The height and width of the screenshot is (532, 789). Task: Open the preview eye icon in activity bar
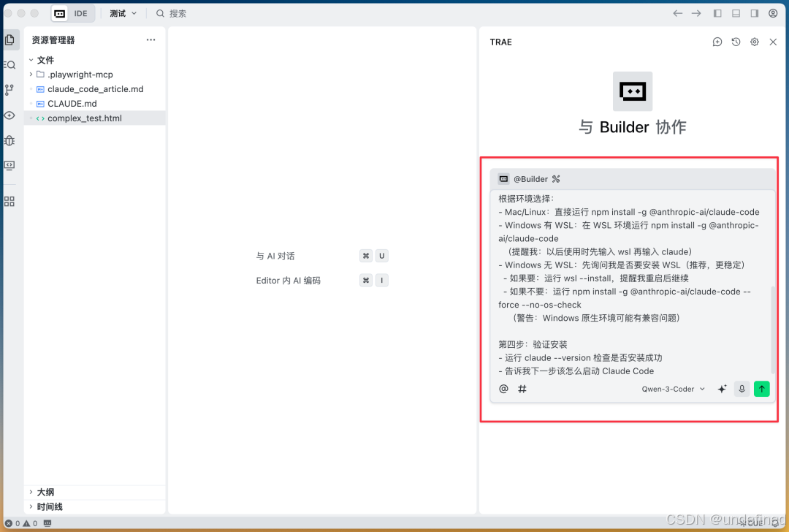(9, 115)
